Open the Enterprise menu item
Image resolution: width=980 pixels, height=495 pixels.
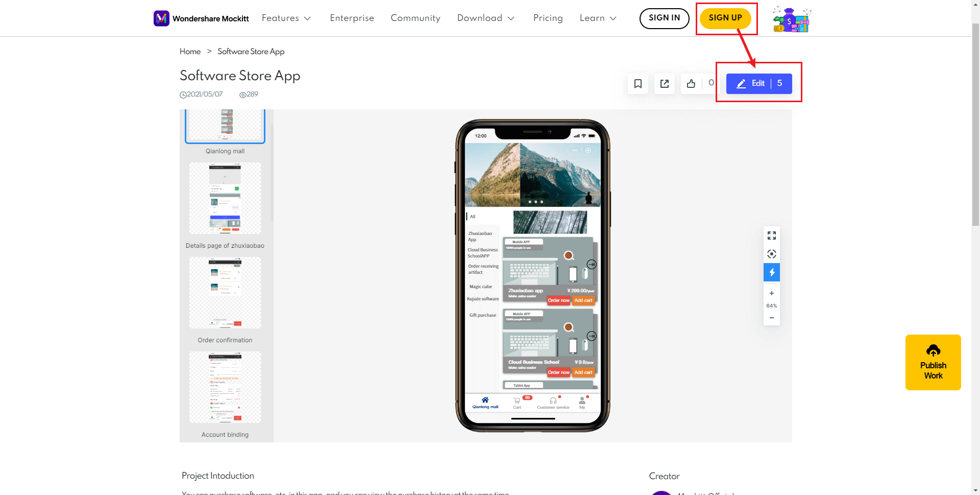click(352, 18)
